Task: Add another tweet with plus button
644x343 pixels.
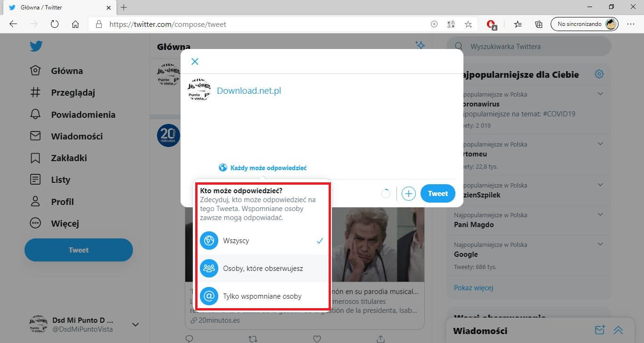Action: tap(409, 194)
